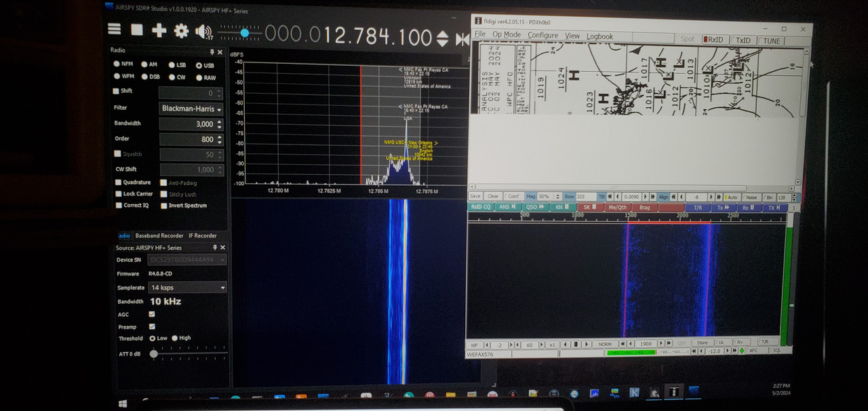Run the Brag macro

pyautogui.click(x=644, y=208)
